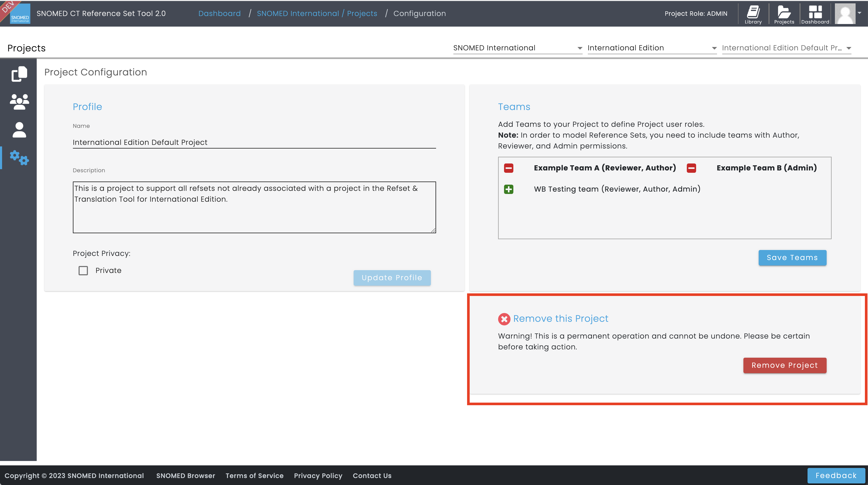This screenshot has height=485, width=868.
Task: Go to SNOMED International / Projects breadcrumb
Action: [317, 13]
